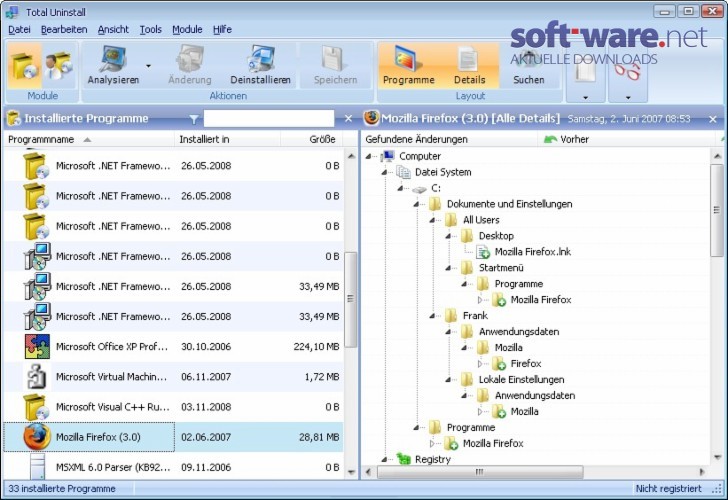Collapse the All Users folder node
The height and width of the screenshot is (500, 728).
point(432,220)
